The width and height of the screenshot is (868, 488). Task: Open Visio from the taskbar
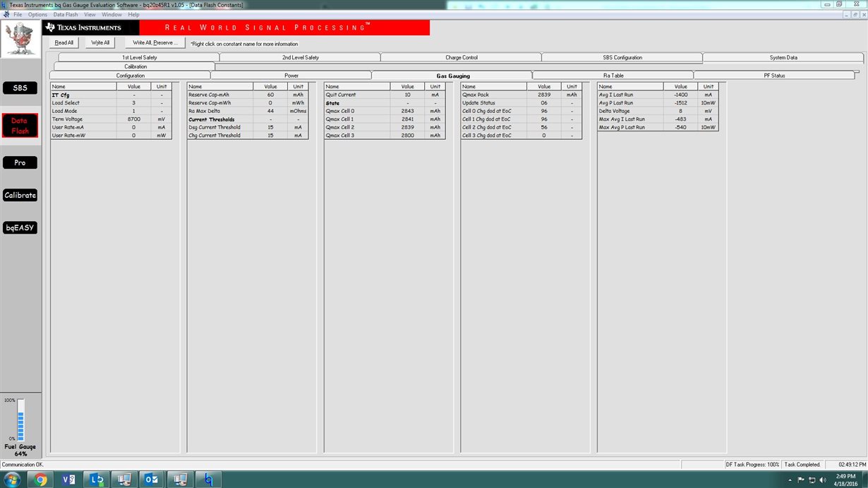[x=69, y=480]
